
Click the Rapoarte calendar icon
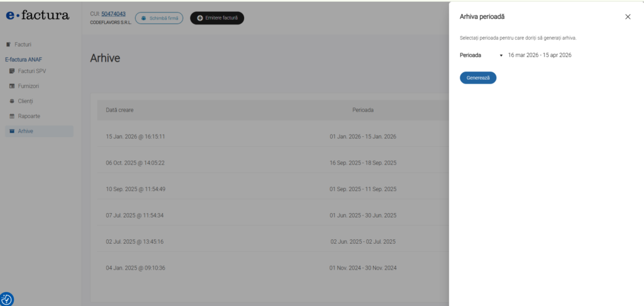tap(12, 116)
